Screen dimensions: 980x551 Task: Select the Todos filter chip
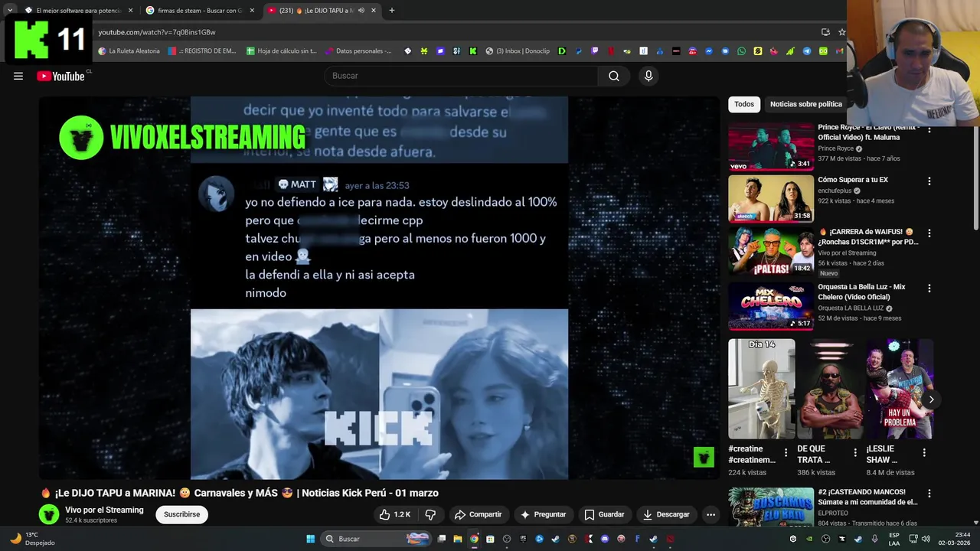(744, 104)
